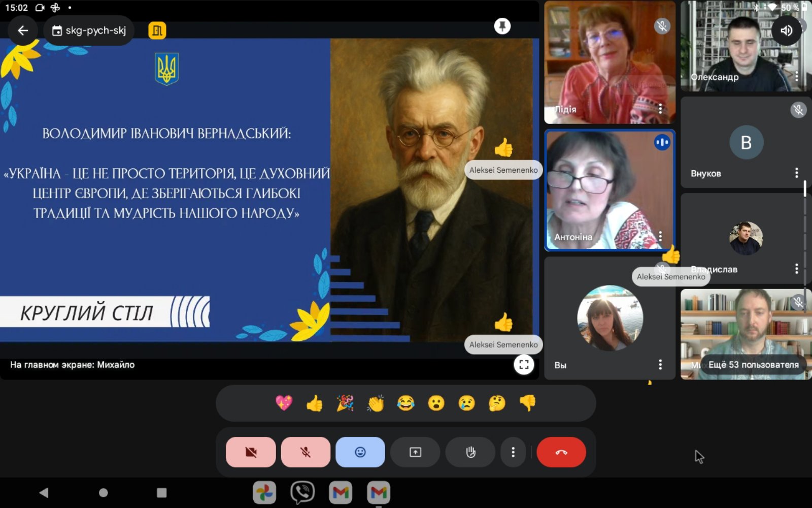Show the other 53 participants
The image size is (812, 508).
(753, 365)
